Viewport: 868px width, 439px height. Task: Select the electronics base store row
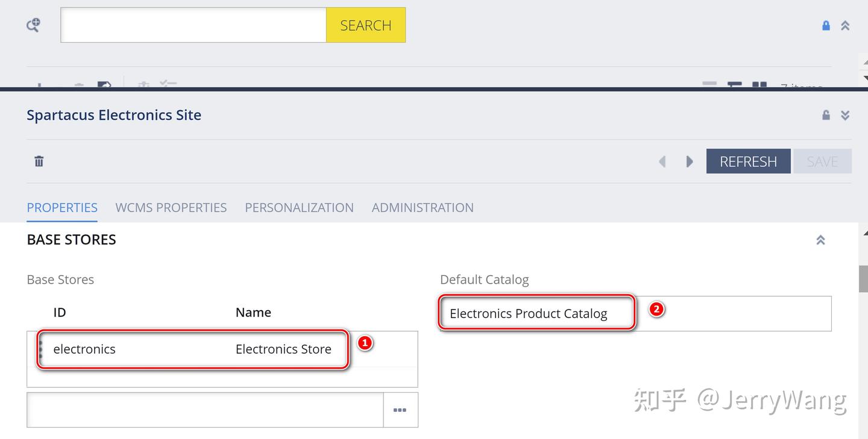222,349
